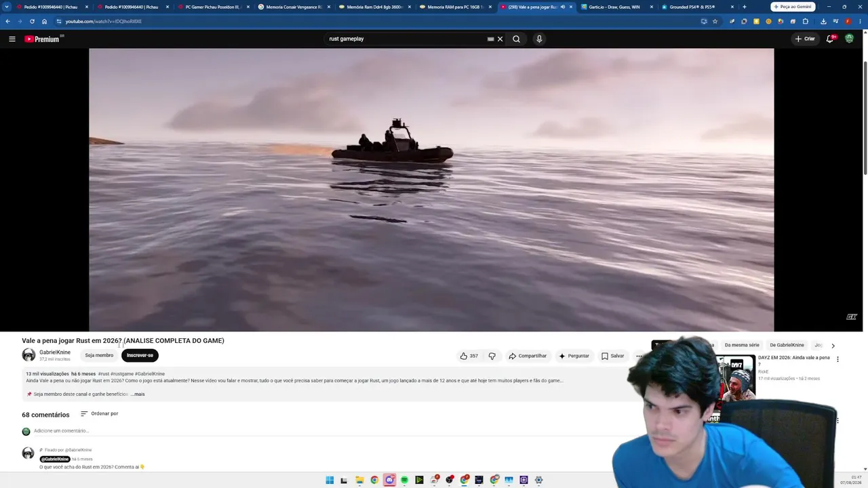868x488 pixels.
Task: Click the pinned @GabrielKnine comment author badge
Action: pyautogui.click(x=55, y=459)
